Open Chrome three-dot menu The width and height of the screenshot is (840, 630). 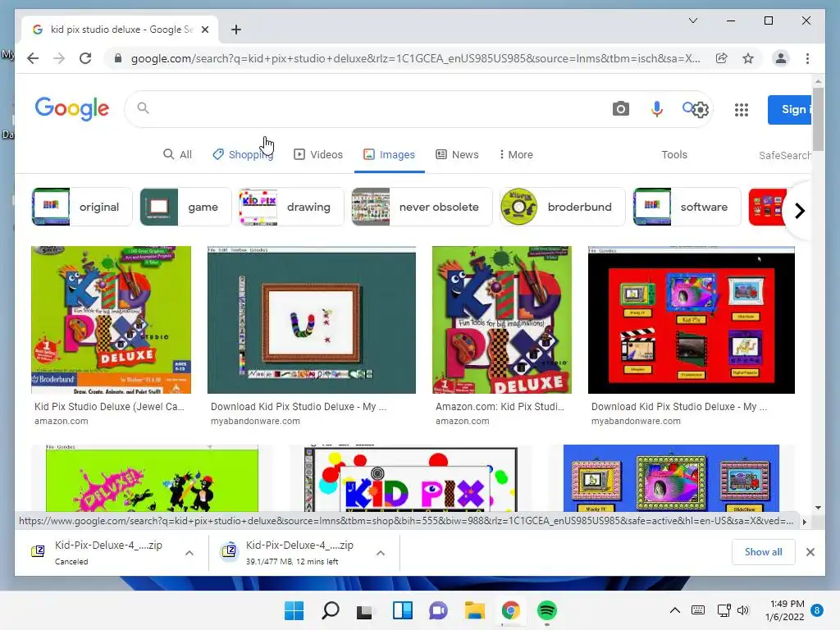click(x=807, y=58)
